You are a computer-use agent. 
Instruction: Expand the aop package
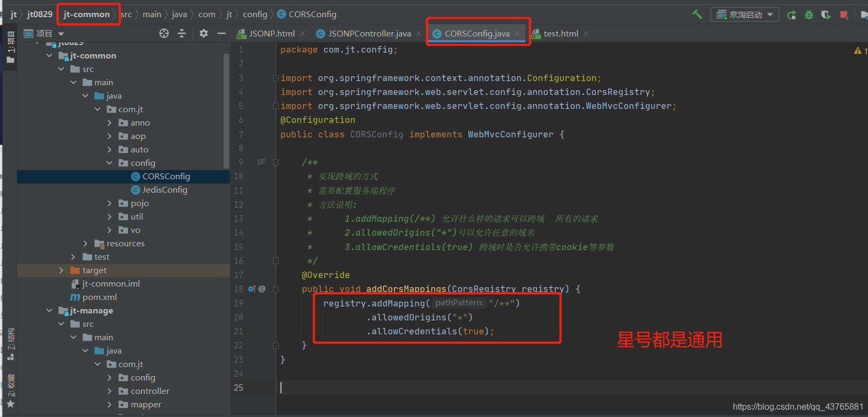(109, 136)
